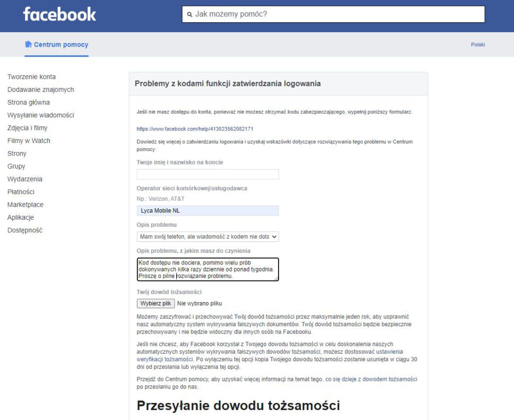Go to Dostępność in the sidebar
Screen dimensions: 514x420
25,230
